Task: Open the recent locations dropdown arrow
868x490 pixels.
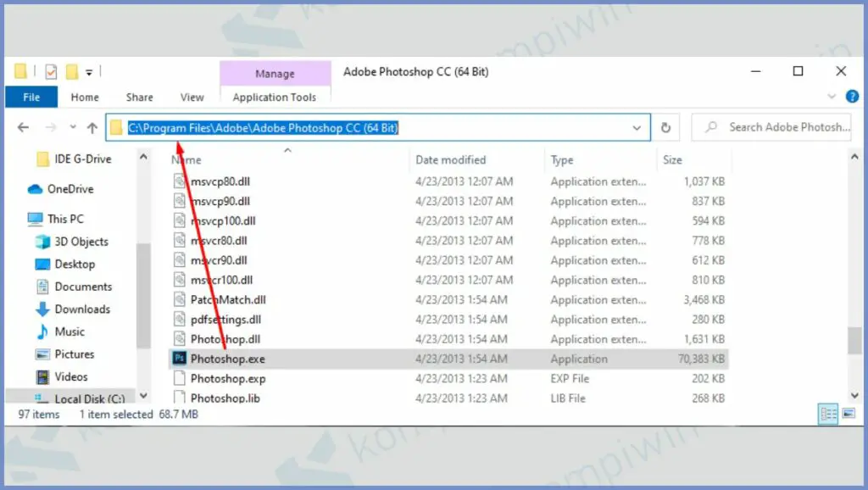Action: [x=72, y=128]
